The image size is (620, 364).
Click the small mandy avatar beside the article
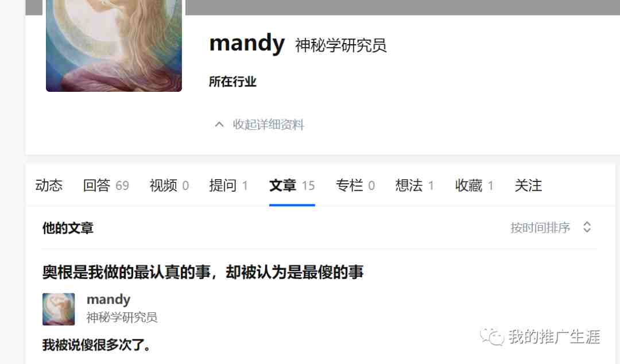[59, 309]
